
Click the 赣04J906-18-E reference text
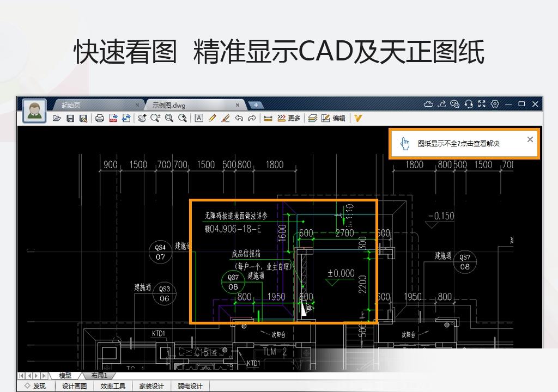(233, 229)
